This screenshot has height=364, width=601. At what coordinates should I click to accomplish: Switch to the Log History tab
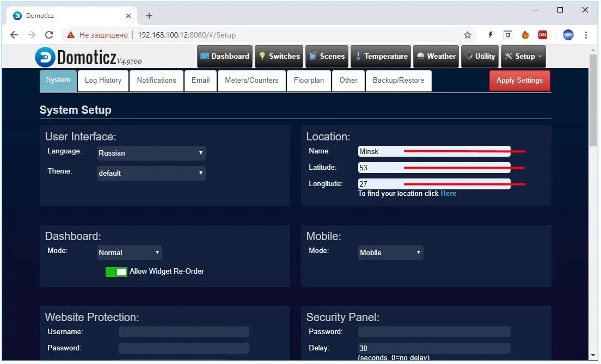[x=103, y=81]
